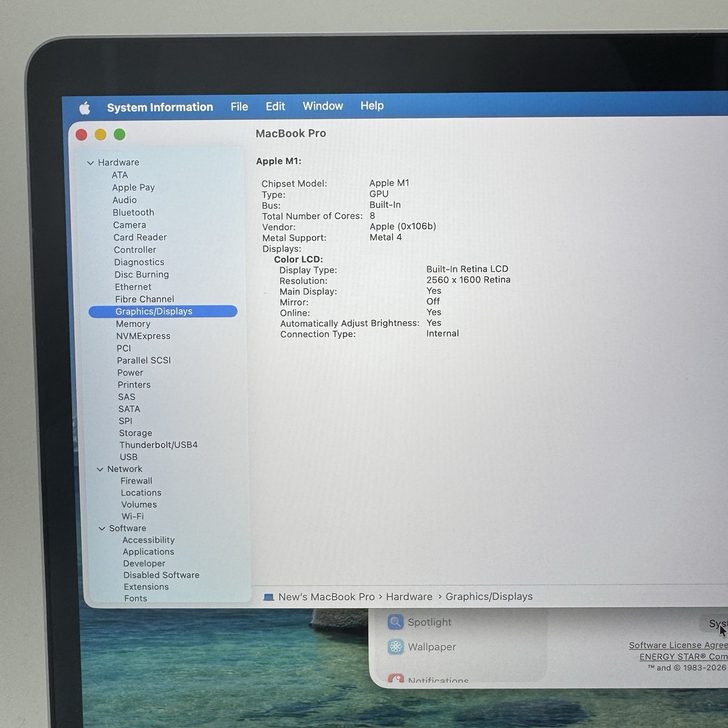Image resolution: width=728 pixels, height=728 pixels.
Task: Select Power in the sidebar
Action: 130,373
